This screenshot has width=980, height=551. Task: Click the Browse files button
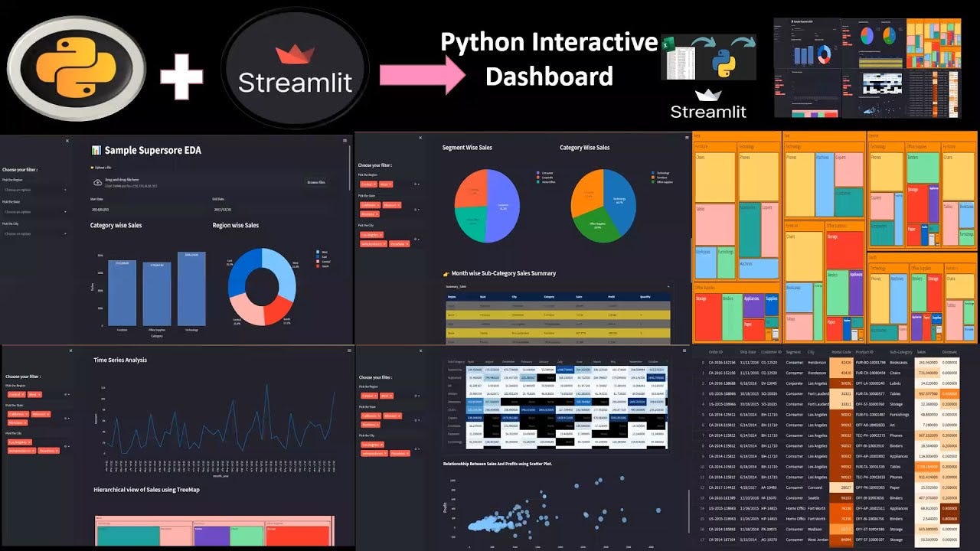(316, 182)
